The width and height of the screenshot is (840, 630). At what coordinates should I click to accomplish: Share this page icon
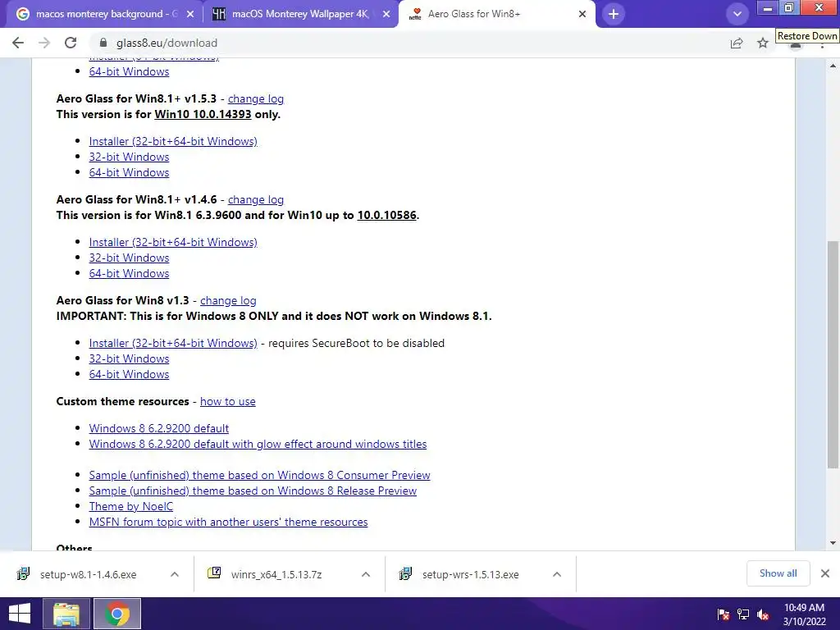click(x=737, y=43)
